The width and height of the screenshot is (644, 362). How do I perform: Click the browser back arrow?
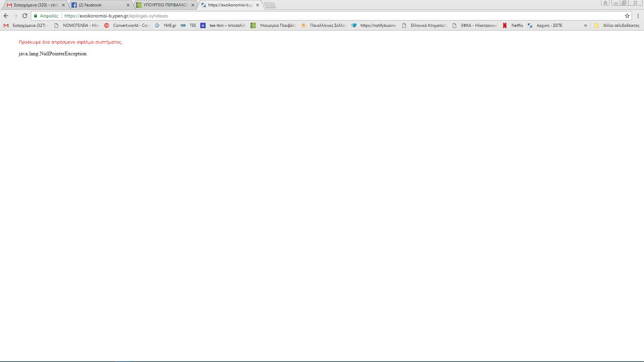[x=6, y=16]
